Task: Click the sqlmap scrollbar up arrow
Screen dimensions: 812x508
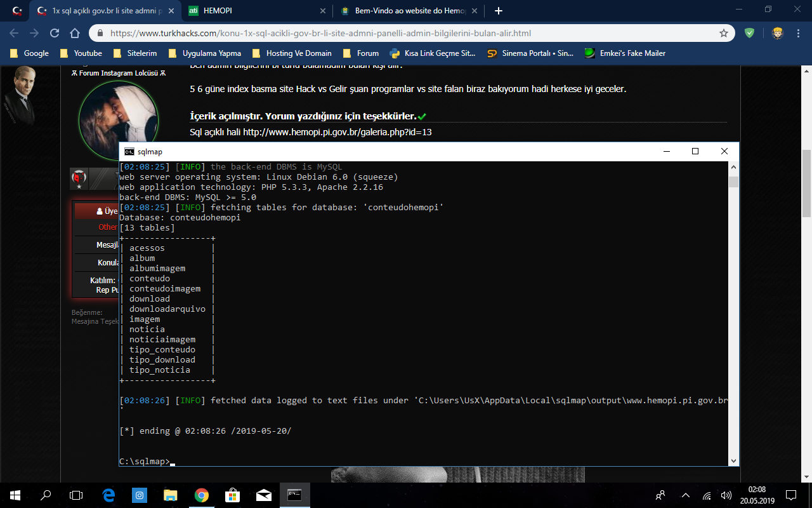Action: point(733,166)
